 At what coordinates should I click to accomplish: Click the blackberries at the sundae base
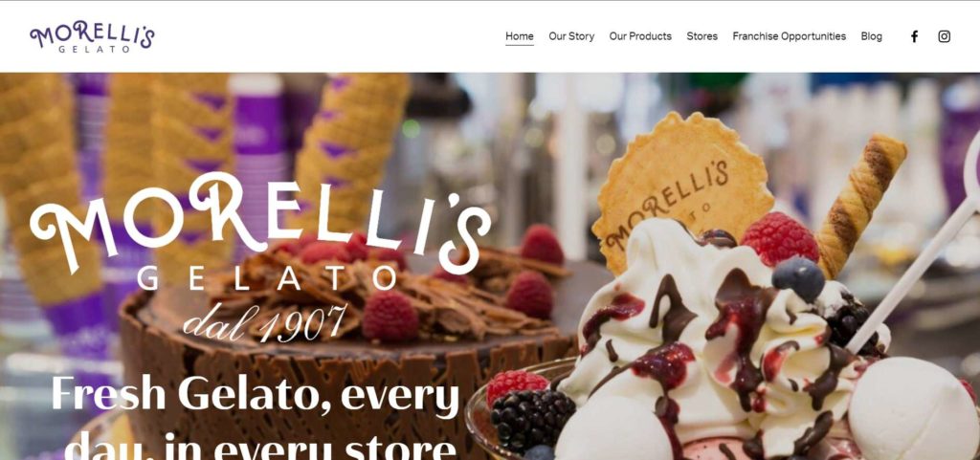tap(532, 418)
